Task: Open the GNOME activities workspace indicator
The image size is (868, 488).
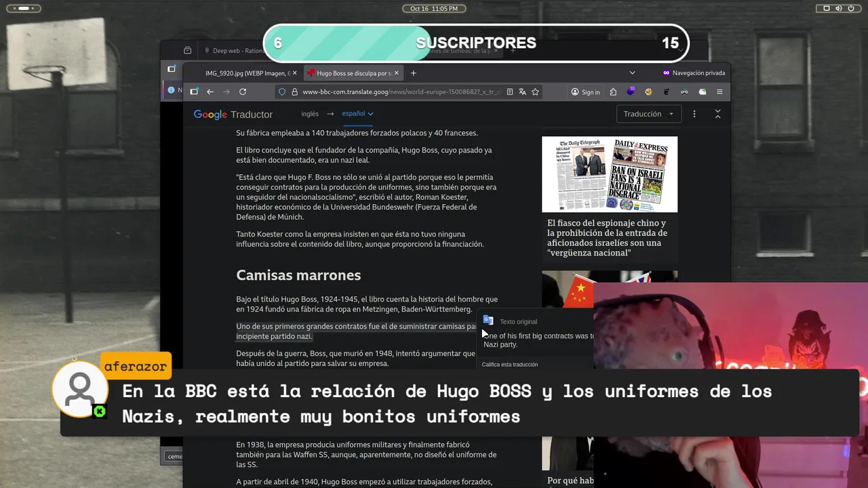Action: (x=23, y=8)
